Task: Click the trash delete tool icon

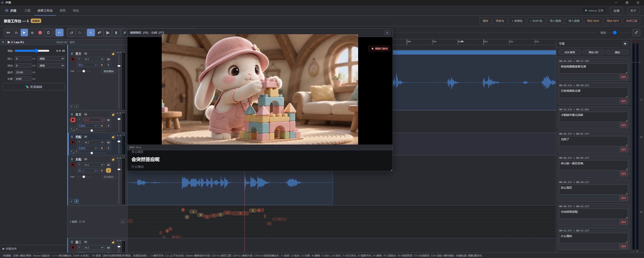Action: click(116, 33)
